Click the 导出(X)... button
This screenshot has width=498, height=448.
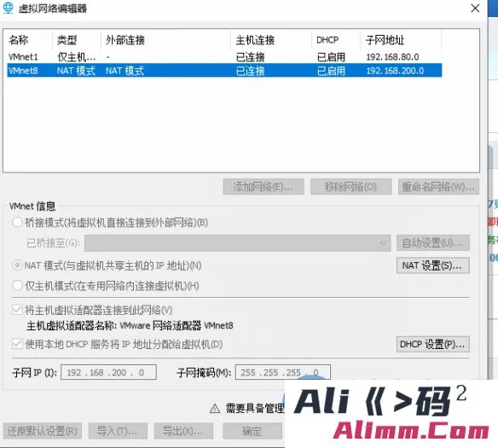(x=183, y=431)
